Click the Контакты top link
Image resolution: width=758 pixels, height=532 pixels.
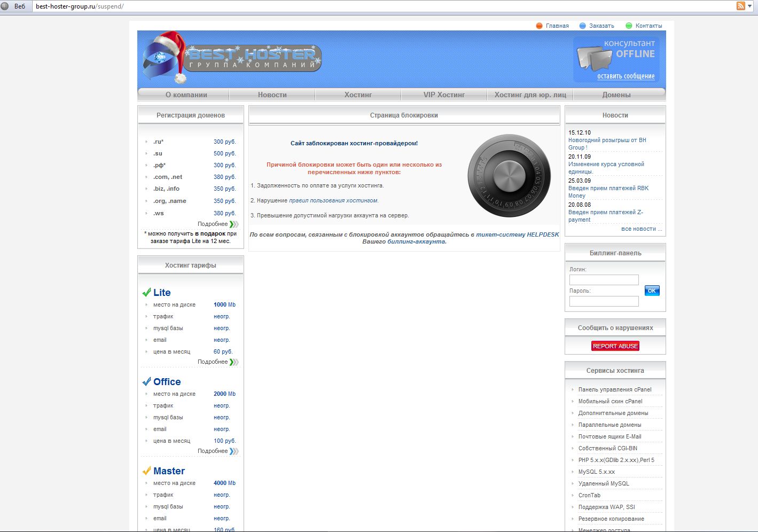tap(648, 26)
